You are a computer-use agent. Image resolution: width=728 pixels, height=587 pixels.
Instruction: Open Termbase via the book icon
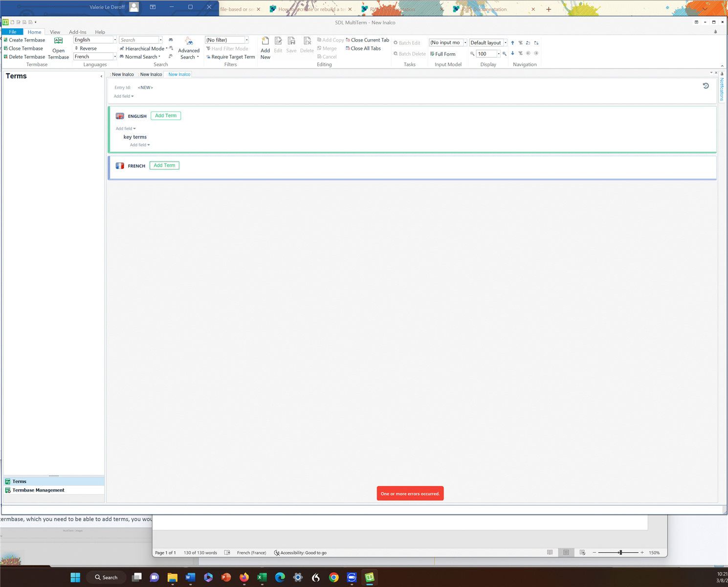(x=58, y=48)
